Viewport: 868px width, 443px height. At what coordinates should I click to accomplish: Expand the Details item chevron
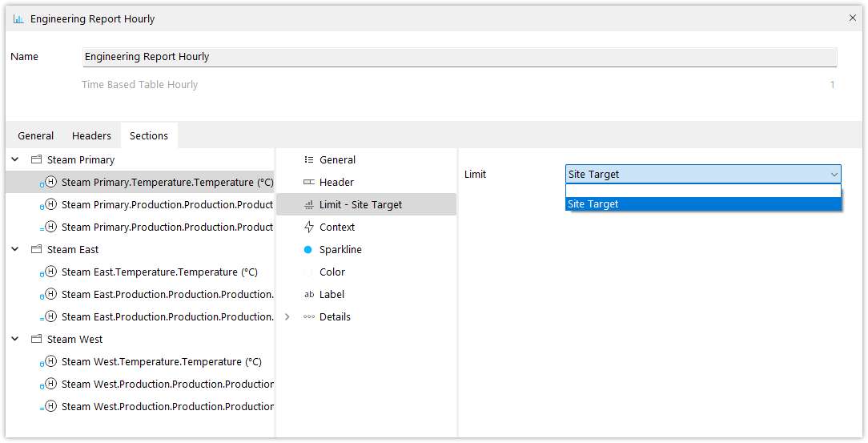287,316
